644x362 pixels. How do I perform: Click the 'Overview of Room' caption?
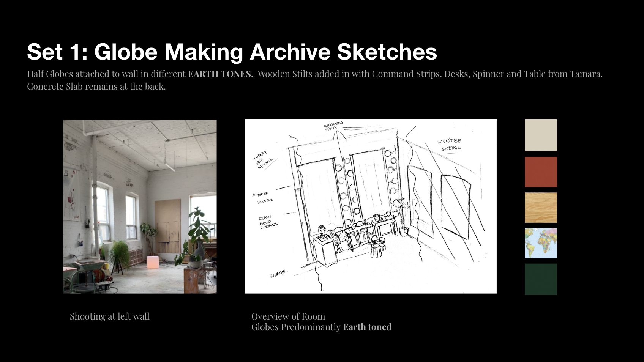pos(288,316)
